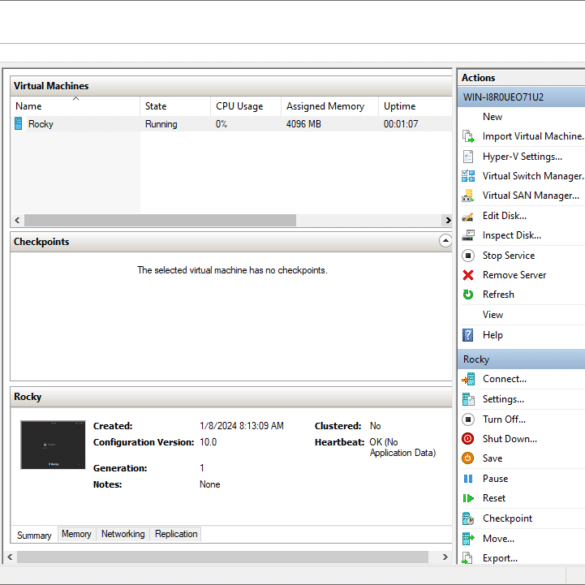Click the 0% CPU usage cell

[x=221, y=124]
